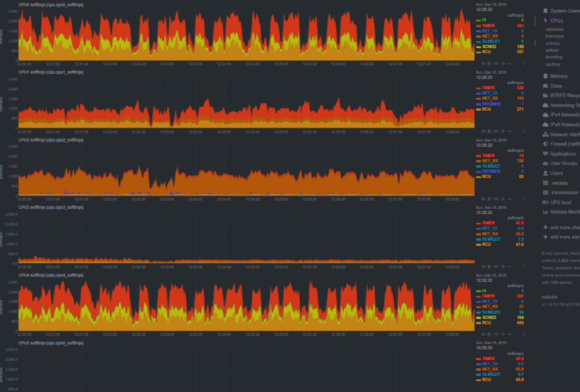Click the HI color swatch in CPU4 legend

pyautogui.click(x=478, y=291)
